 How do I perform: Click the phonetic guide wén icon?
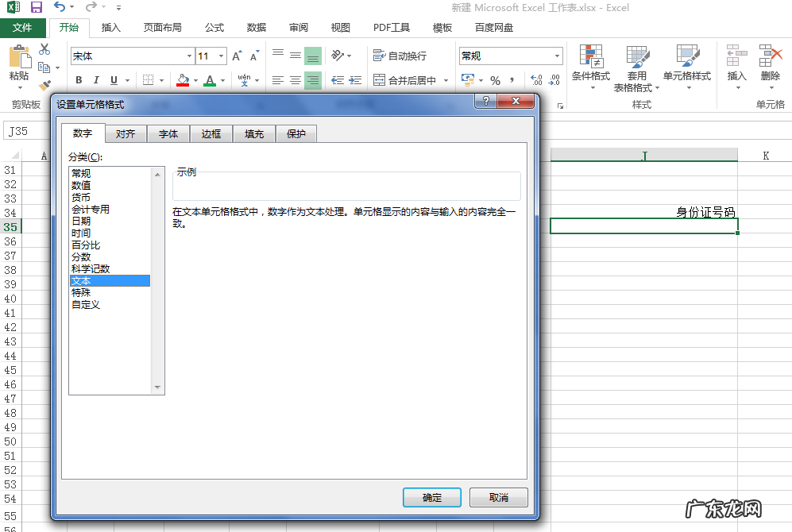click(x=245, y=79)
